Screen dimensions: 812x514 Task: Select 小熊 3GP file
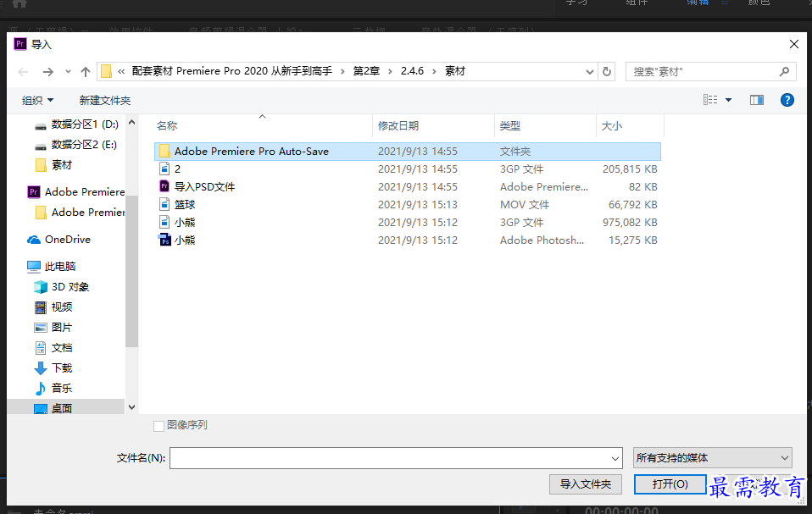tap(408, 223)
